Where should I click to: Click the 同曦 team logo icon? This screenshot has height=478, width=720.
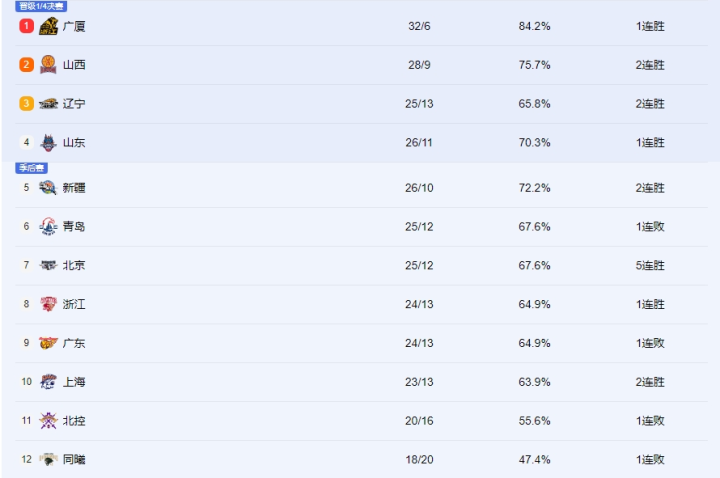coord(48,459)
